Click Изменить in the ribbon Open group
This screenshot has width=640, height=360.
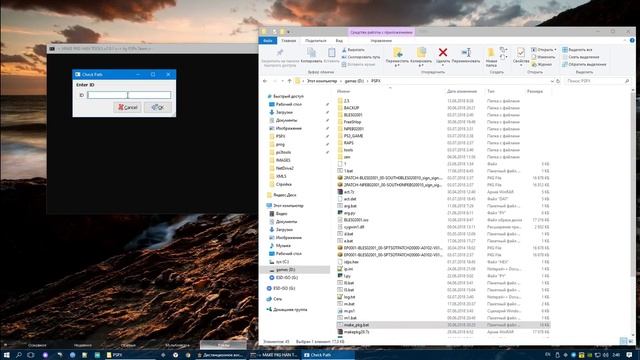(543, 57)
